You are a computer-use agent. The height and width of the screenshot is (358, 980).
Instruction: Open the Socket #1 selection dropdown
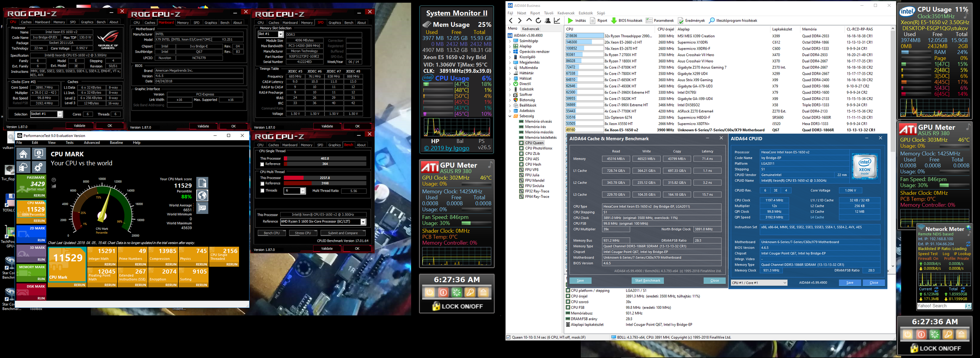pos(60,114)
